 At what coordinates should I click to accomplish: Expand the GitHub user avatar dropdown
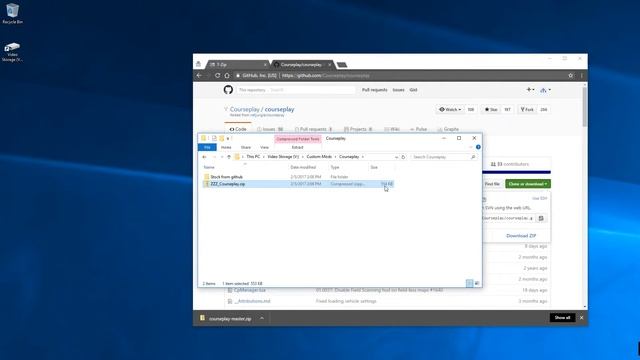pyautogui.click(x=545, y=90)
